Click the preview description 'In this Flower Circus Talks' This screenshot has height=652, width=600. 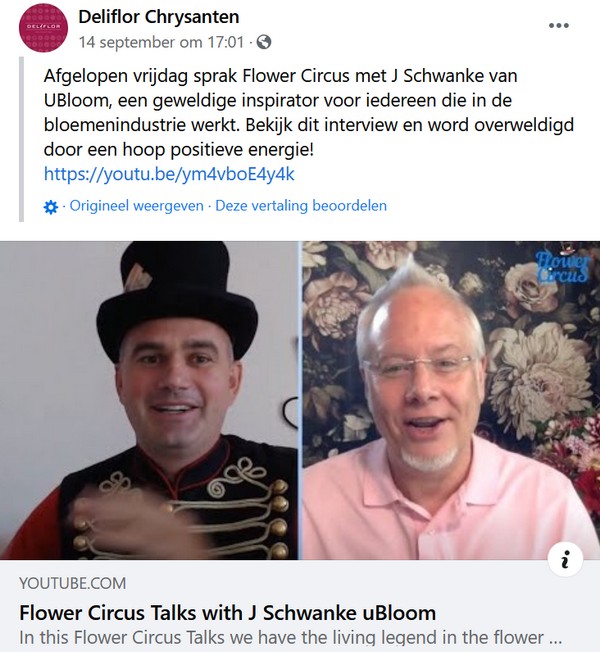[x=291, y=637]
